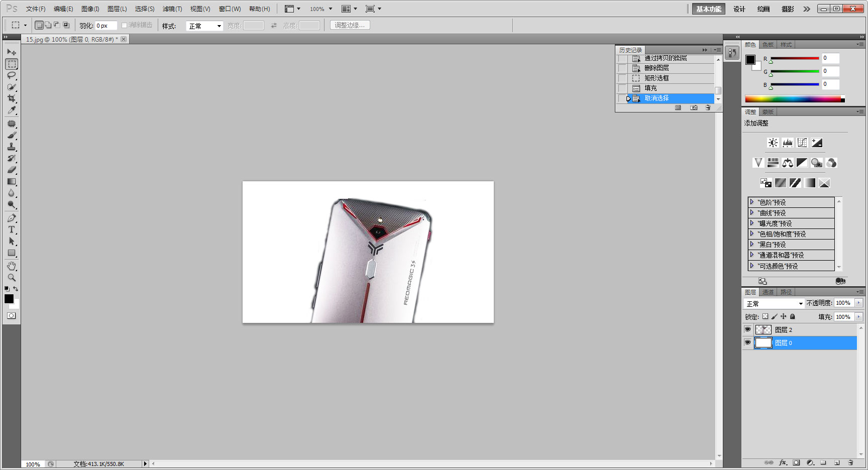Expand the '曲线'预设 preset group
The height and width of the screenshot is (470, 868).
[752, 212]
